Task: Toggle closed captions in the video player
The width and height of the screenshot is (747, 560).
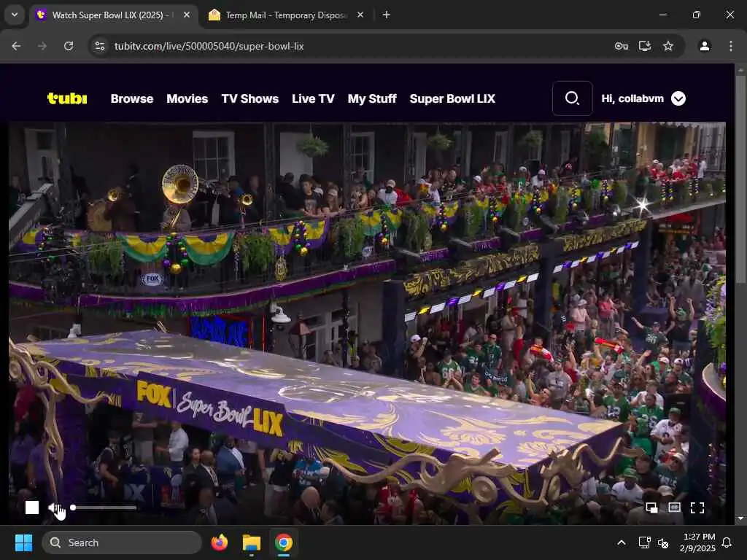Action: [674, 507]
